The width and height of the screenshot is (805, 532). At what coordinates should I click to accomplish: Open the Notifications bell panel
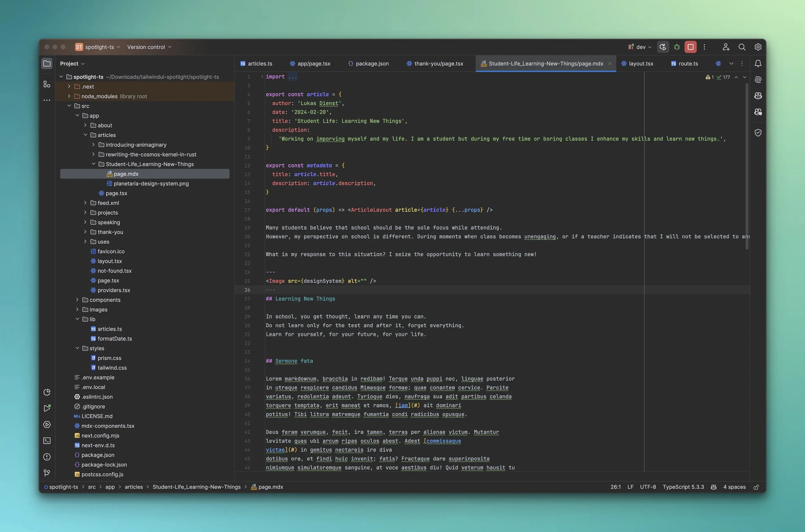(x=758, y=63)
